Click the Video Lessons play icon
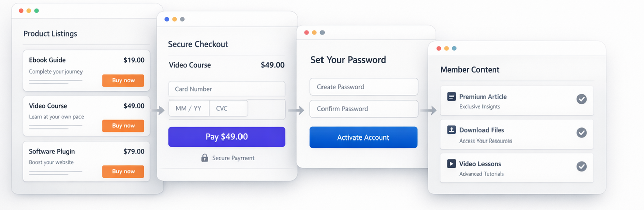Screen dimensions: 644x210 (x=451, y=164)
